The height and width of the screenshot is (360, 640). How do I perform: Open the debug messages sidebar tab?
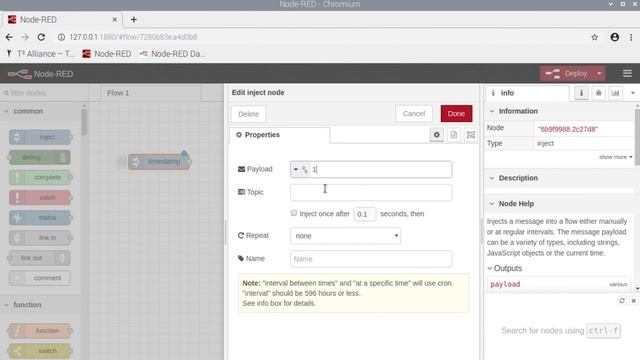pos(598,93)
